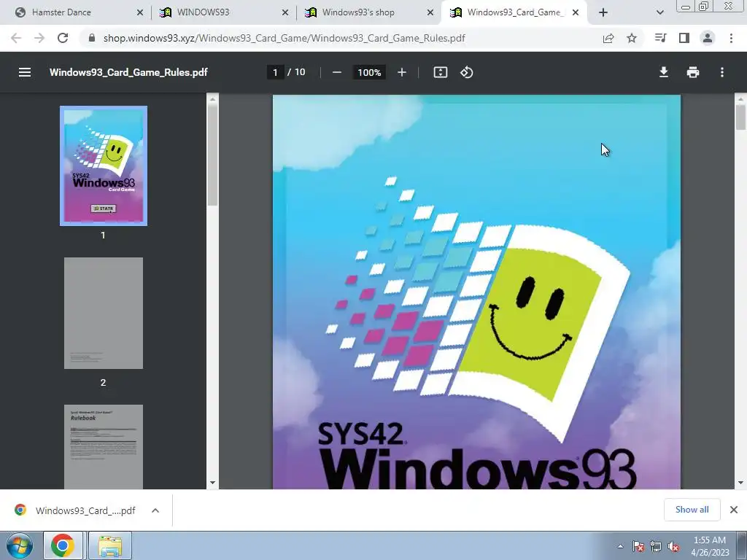Screen dimensions: 747x560
Task: Select the Rulebook page 3 thumbnail
Action: click(x=104, y=447)
